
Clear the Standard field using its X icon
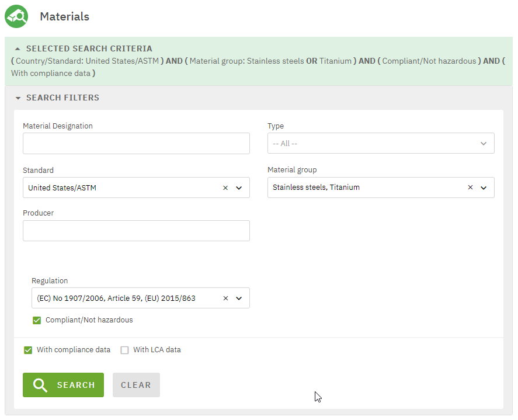(225, 188)
